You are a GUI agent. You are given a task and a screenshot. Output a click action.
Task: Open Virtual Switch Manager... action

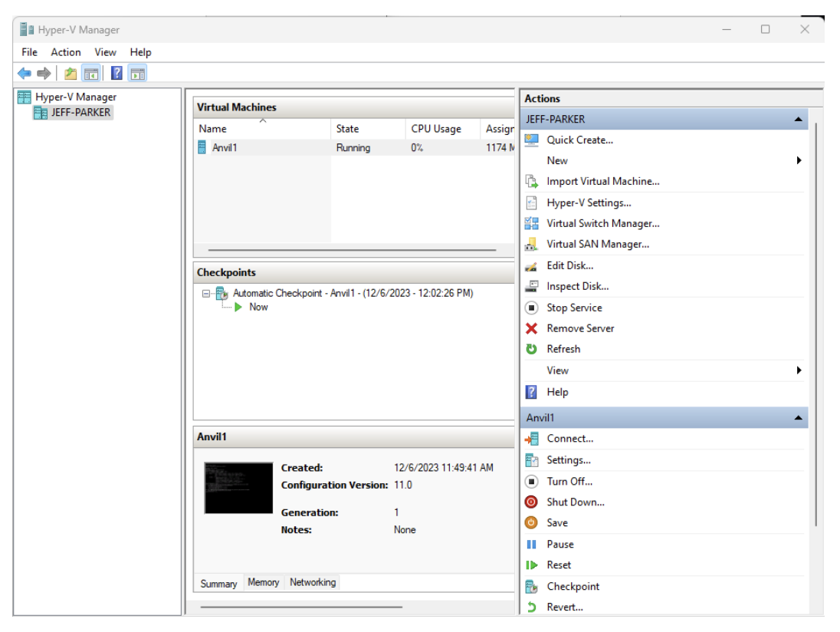point(602,223)
